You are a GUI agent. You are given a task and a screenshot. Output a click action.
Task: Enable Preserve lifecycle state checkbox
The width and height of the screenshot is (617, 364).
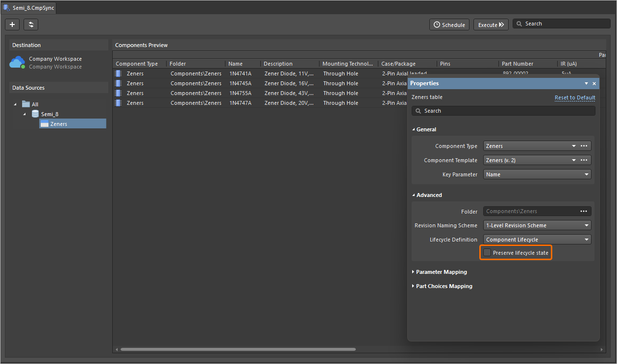click(x=487, y=253)
